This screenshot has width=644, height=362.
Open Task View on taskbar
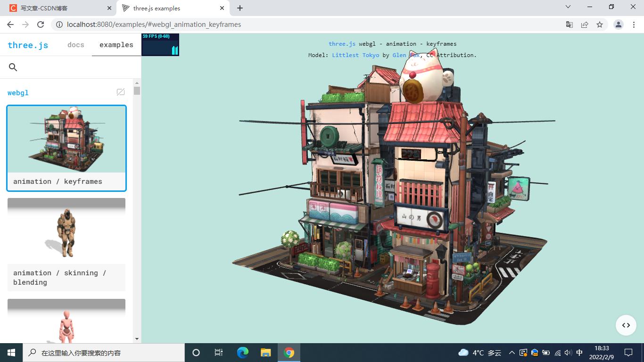219,353
